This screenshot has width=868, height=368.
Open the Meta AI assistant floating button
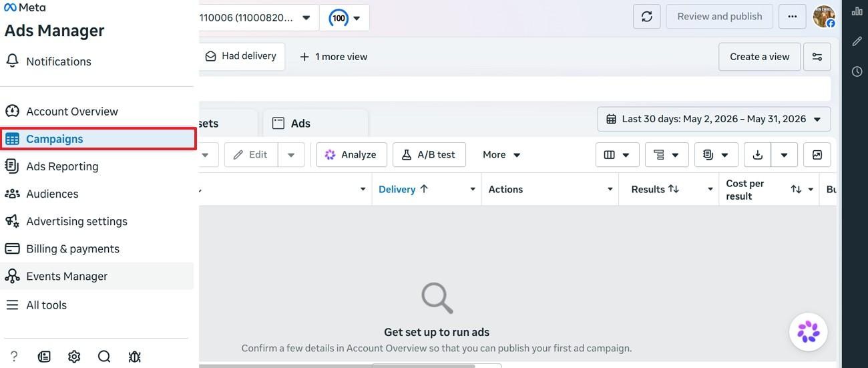(x=808, y=332)
